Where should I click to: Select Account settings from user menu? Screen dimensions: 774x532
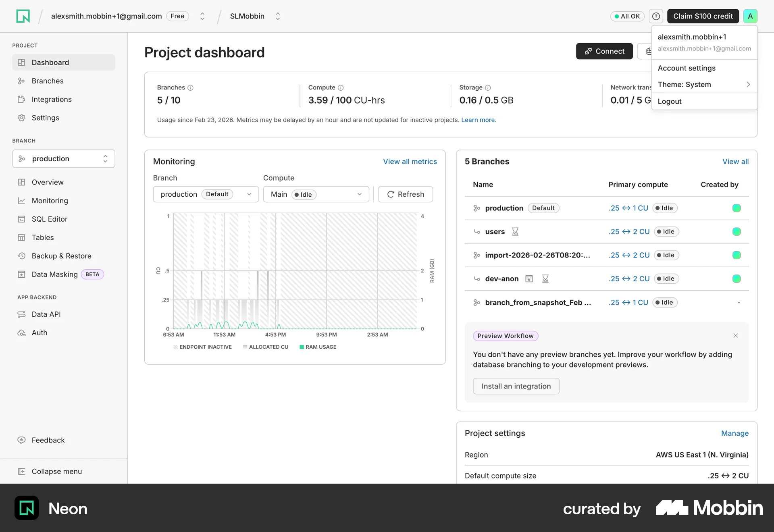pos(704,68)
